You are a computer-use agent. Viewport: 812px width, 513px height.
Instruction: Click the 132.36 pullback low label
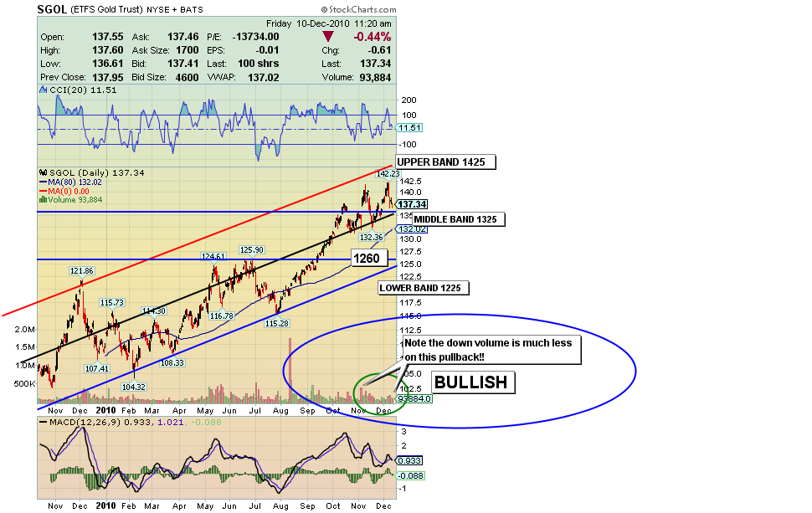372,237
